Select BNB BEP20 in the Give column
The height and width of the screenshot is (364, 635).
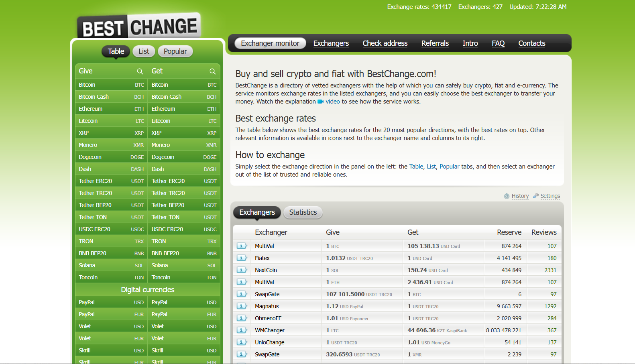[111, 253]
